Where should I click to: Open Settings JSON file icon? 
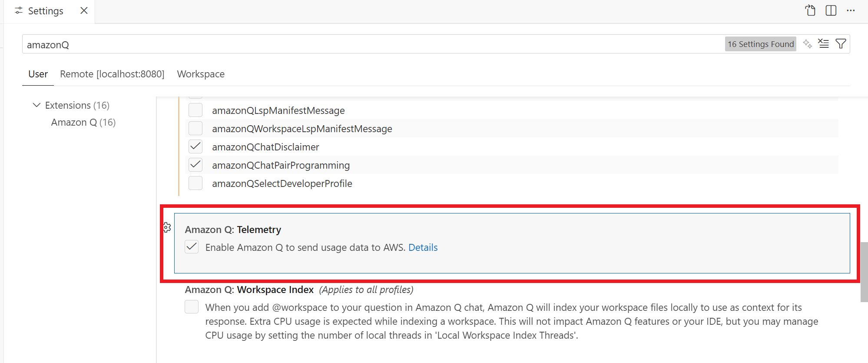point(810,10)
